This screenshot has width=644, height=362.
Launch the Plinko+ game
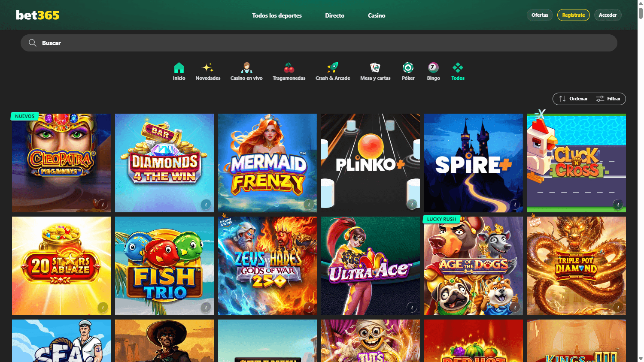coord(371,163)
